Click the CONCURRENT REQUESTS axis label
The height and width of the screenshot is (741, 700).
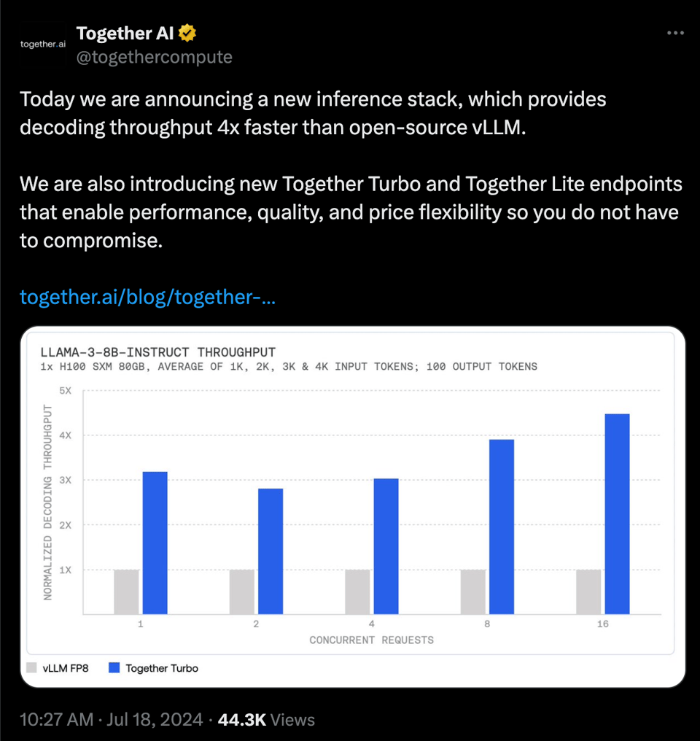tap(371, 640)
